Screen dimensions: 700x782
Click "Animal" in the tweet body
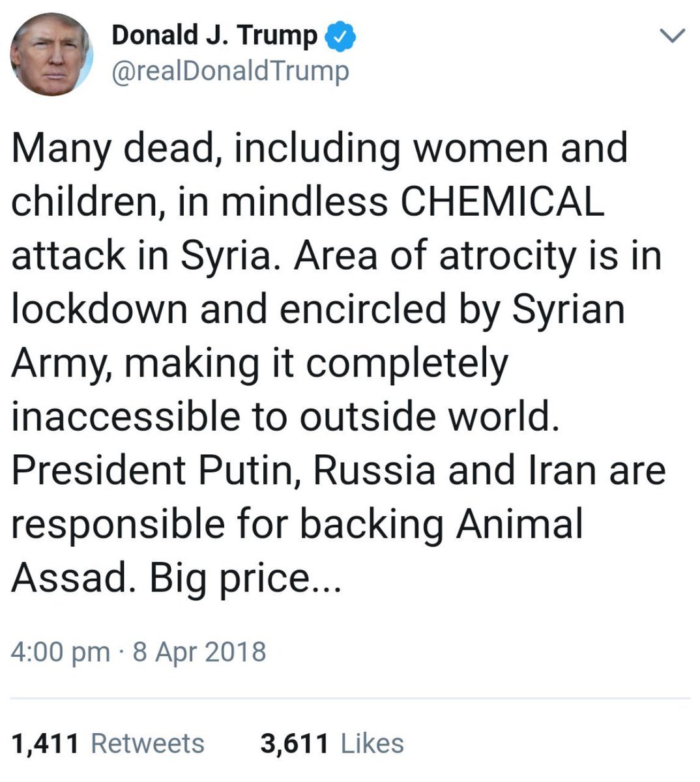click(x=519, y=523)
